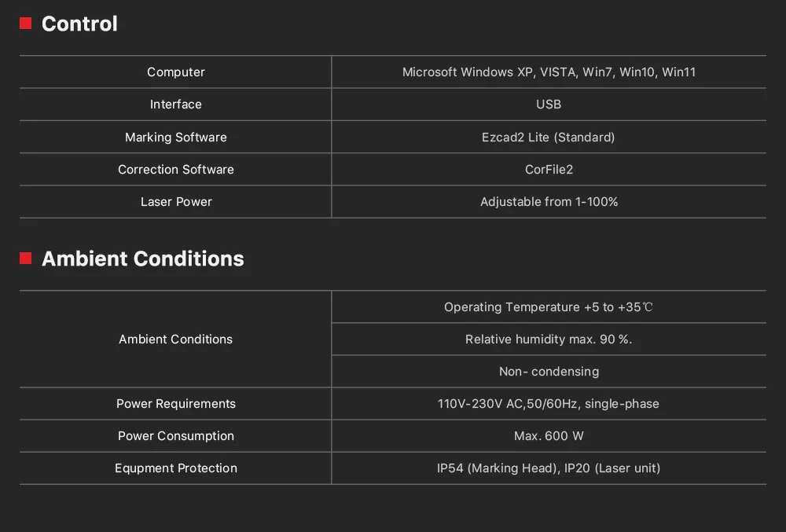Click the Max. 600 W consumption value

point(549,436)
